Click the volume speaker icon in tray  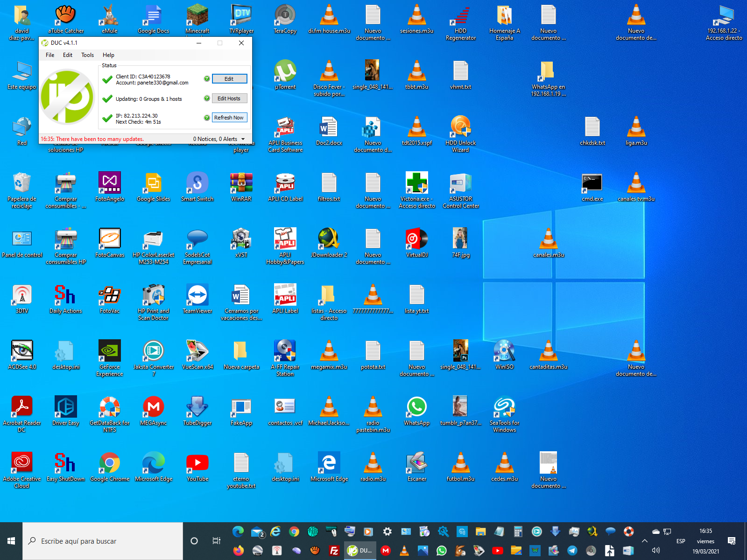point(656,551)
